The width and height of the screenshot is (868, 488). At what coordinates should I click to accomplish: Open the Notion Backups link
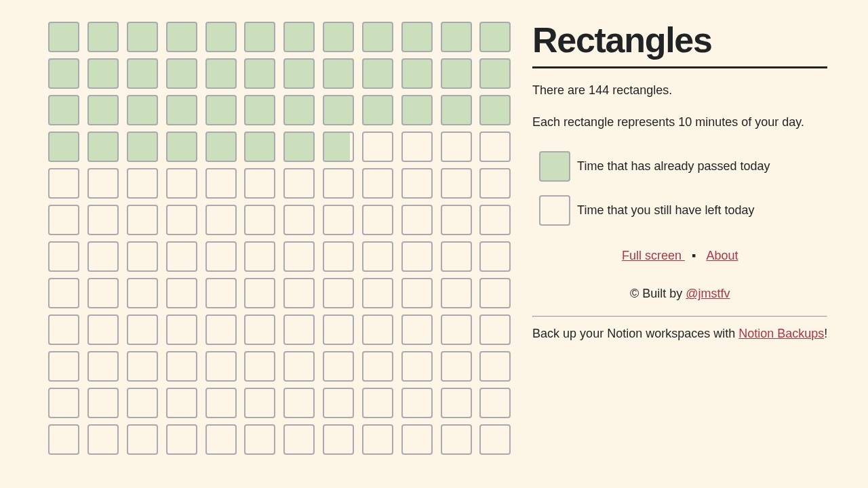click(x=781, y=333)
